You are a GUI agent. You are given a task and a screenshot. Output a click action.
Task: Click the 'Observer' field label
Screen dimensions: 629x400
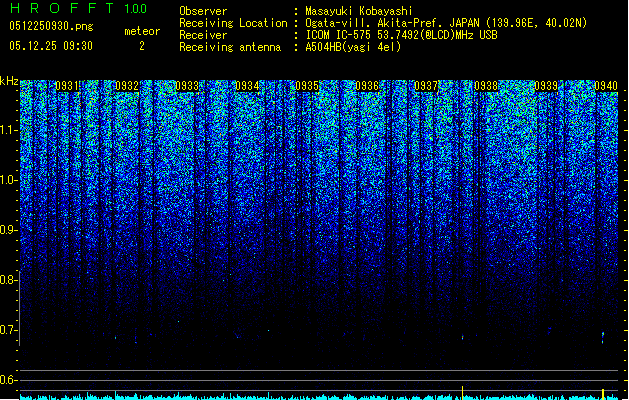click(203, 11)
